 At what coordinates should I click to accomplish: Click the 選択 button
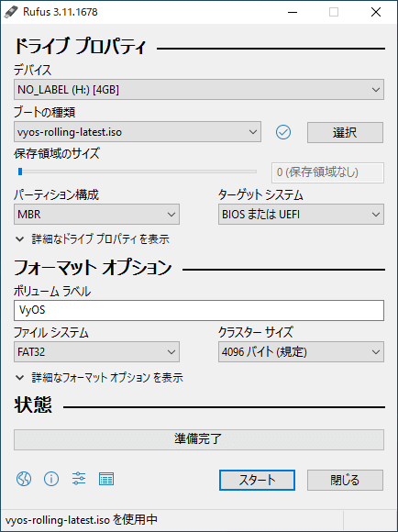click(x=345, y=132)
